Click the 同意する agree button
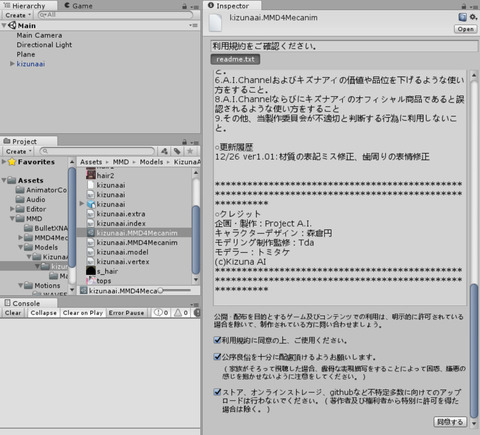The image size is (480, 435). point(450,422)
